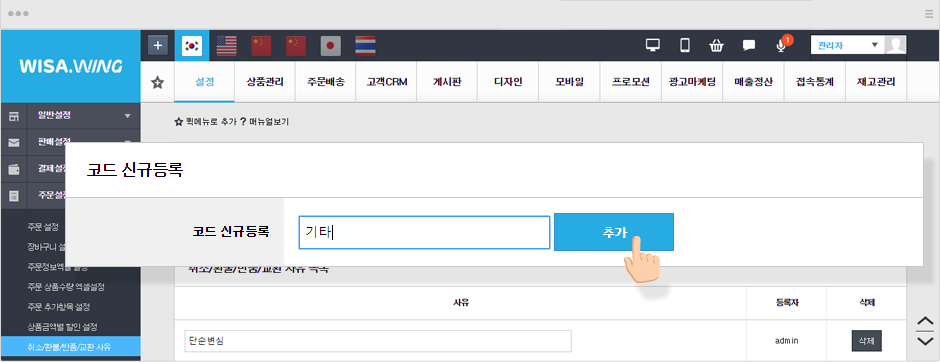Open 주문 추가항목 설정 sidebar item
This screenshot has height=362, width=940.
tap(59, 307)
